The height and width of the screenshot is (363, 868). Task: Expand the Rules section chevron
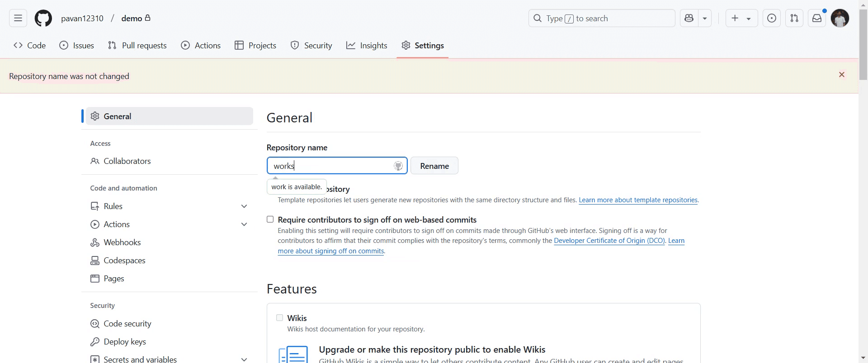(x=244, y=206)
